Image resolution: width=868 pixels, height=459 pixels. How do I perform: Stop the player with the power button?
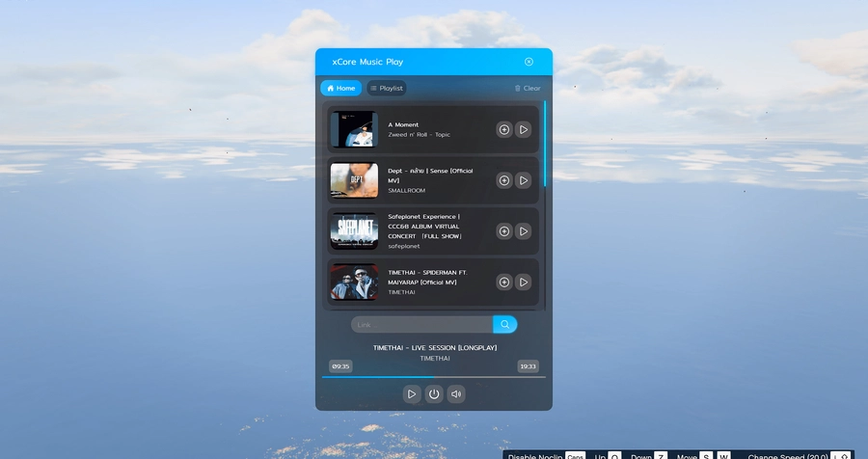[434, 394]
